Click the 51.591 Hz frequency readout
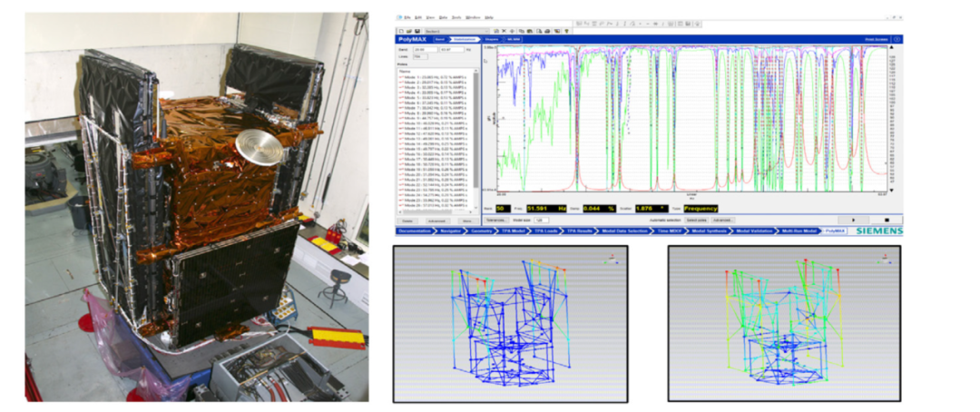The height and width of the screenshot is (412, 980). 546,209
